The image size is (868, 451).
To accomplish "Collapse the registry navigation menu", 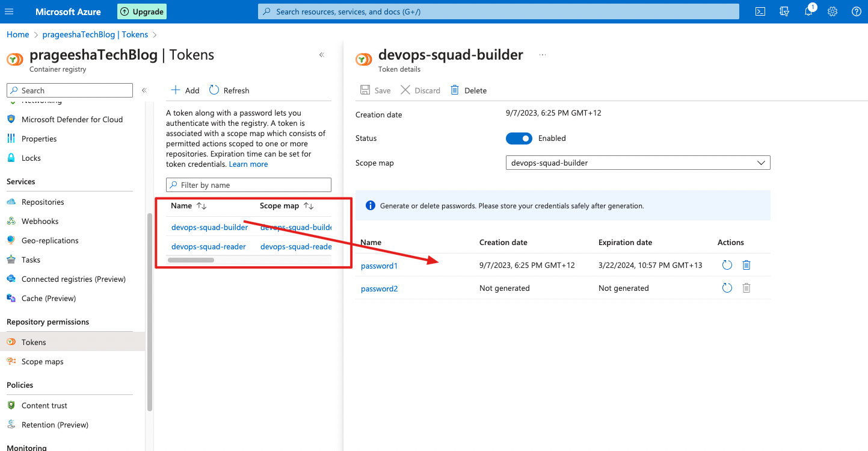I will click(x=144, y=90).
